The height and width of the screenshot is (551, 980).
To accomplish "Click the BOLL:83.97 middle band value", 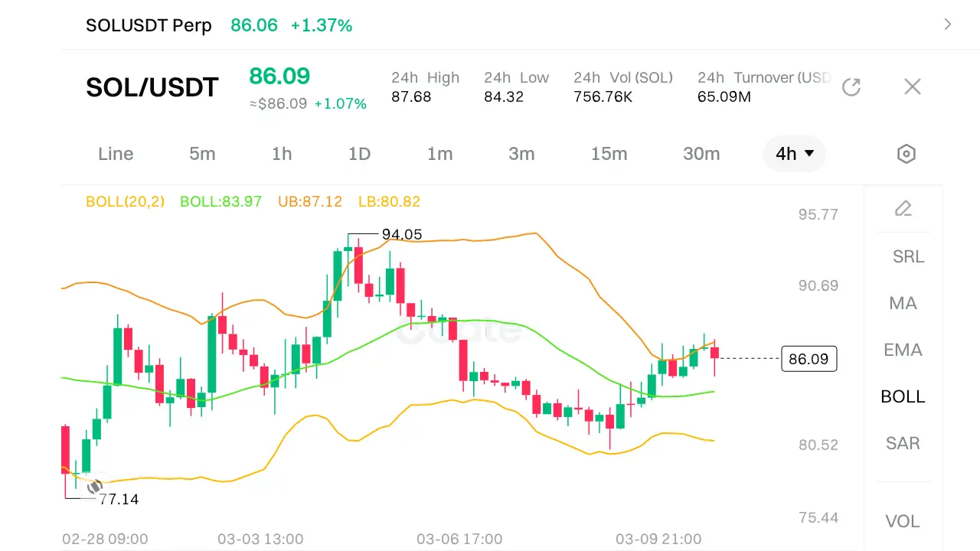I will coord(220,202).
